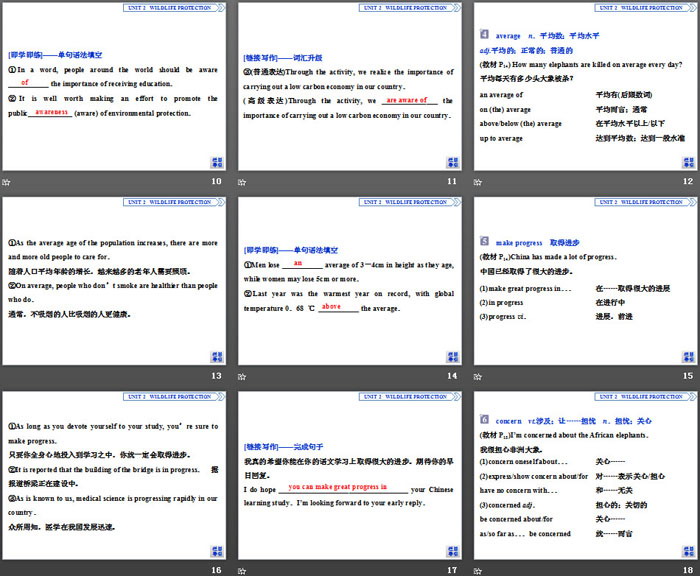The width and height of the screenshot is (700, 576).
Task: Click the blue navigation button on slide 15
Action: click(688, 357)
